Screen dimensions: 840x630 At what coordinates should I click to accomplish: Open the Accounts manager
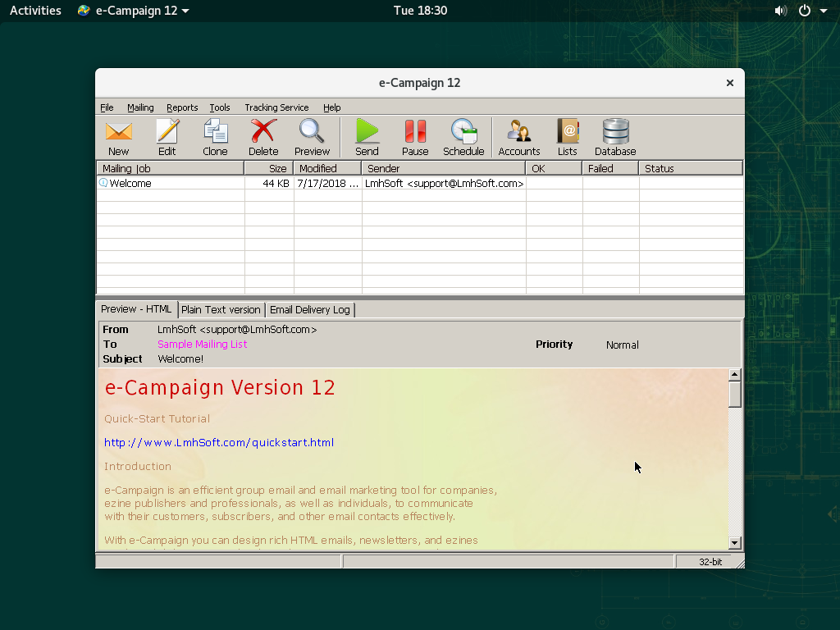(519, 138)
